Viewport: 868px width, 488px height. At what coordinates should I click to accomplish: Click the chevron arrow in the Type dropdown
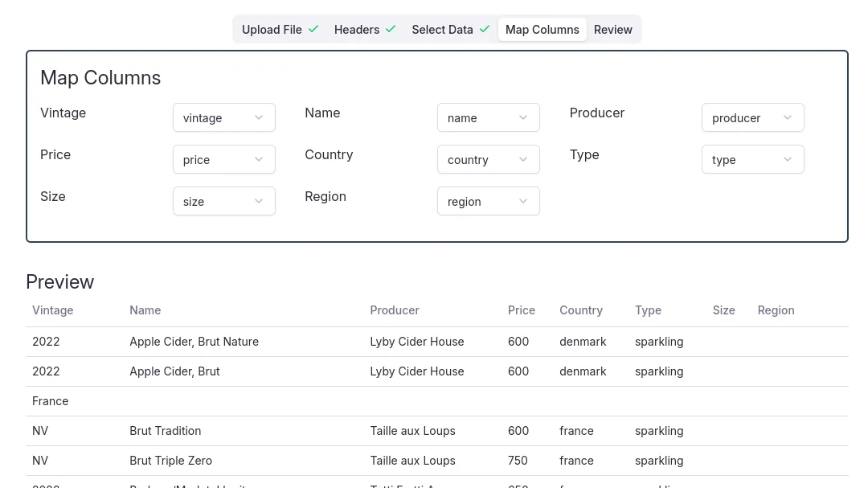coord(788,160)
